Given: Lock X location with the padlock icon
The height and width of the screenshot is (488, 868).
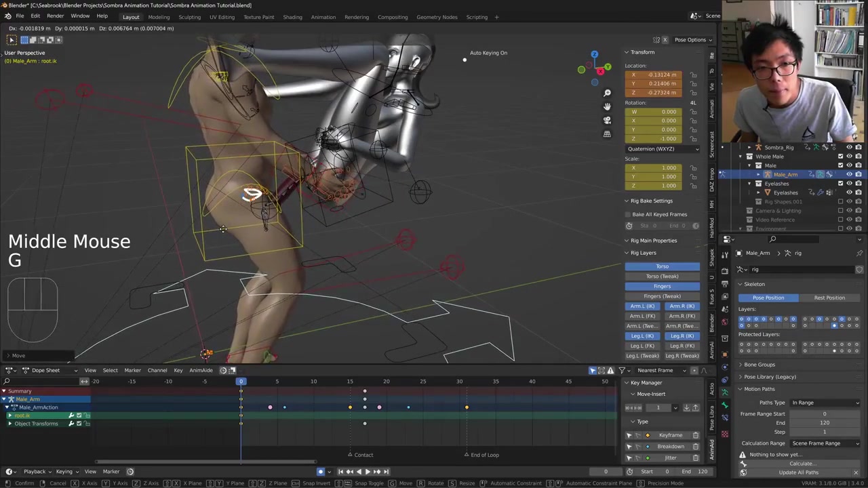Looking at the screenshot, I should pos(693,75).
